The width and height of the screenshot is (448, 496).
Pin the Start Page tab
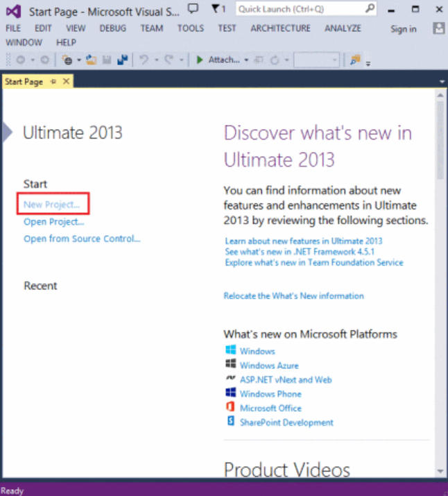(53, 82)
